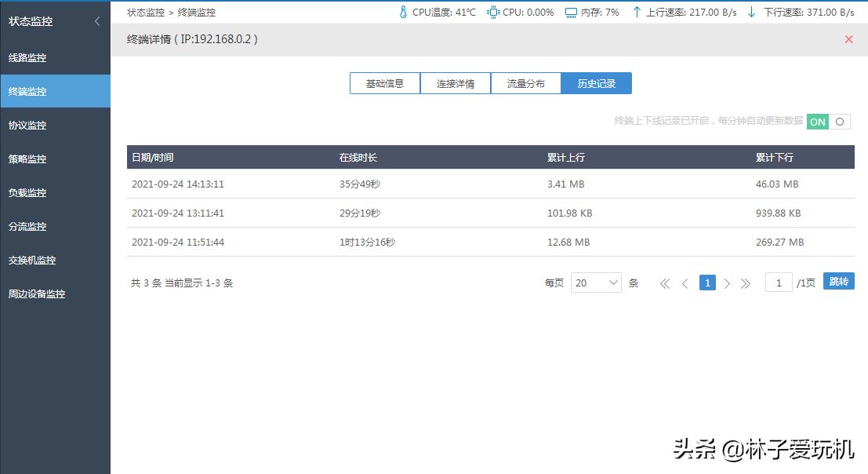Click the 46.03 MB download cell
Screen dimensions: 868x474
pyautogui.click(x=777, y=184)
